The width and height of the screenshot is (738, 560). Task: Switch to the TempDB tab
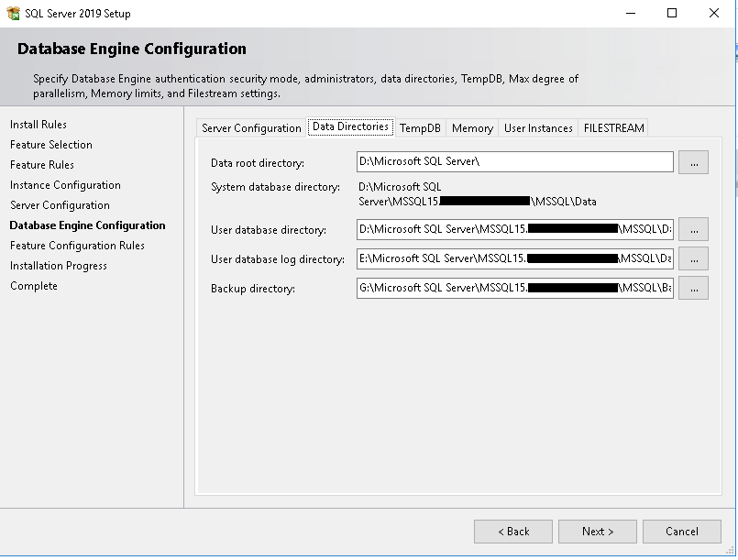(x=420, y=128)
